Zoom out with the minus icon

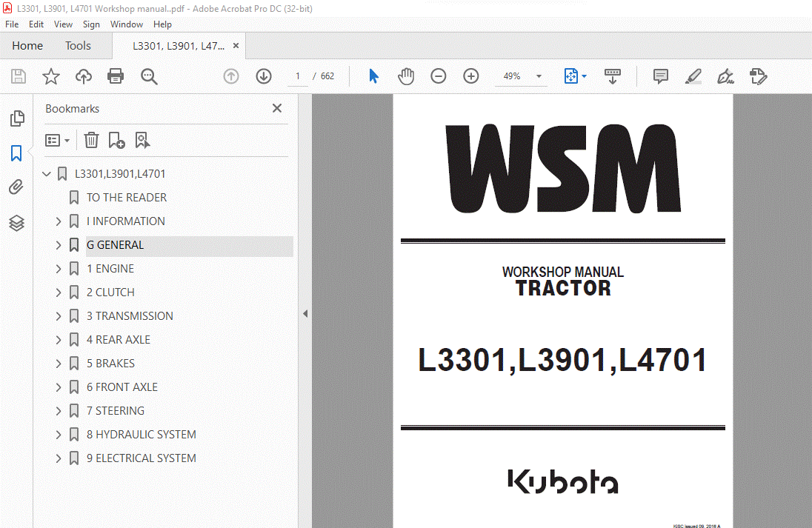438,76
